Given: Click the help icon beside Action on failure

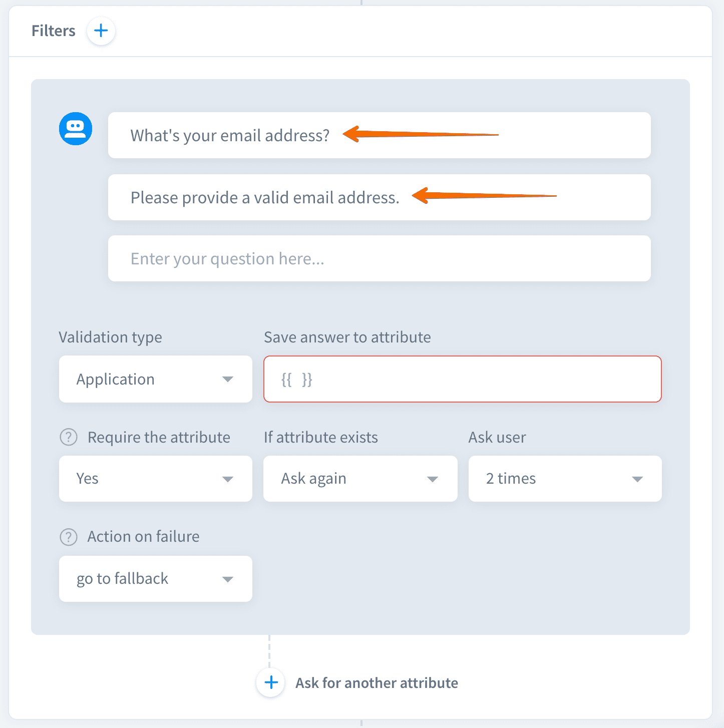Looking at the screenshot, I should 69,537.
